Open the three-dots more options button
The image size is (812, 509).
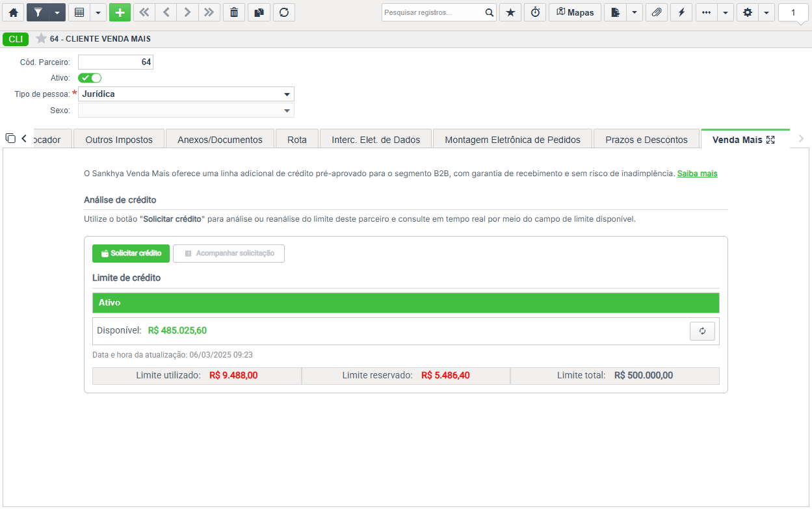click(707, 12)
